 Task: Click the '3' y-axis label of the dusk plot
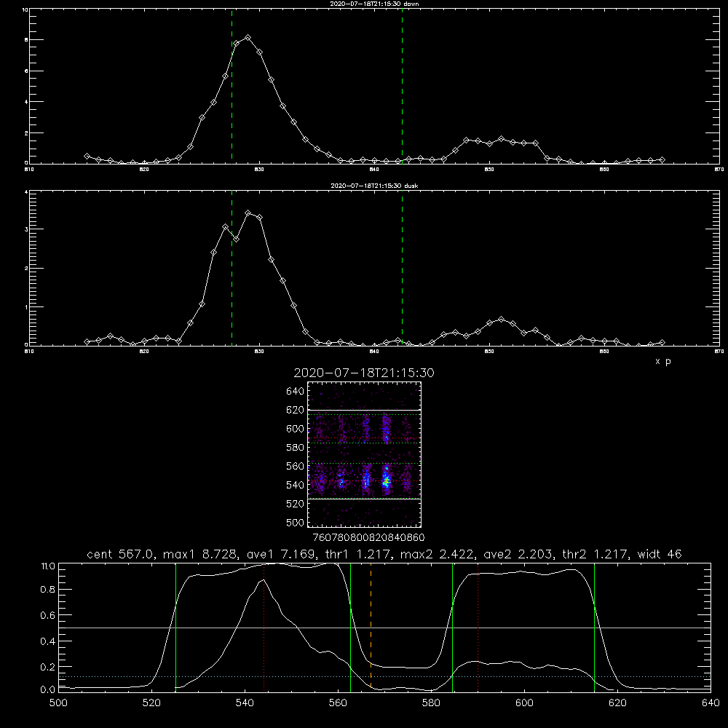(26, 229)
